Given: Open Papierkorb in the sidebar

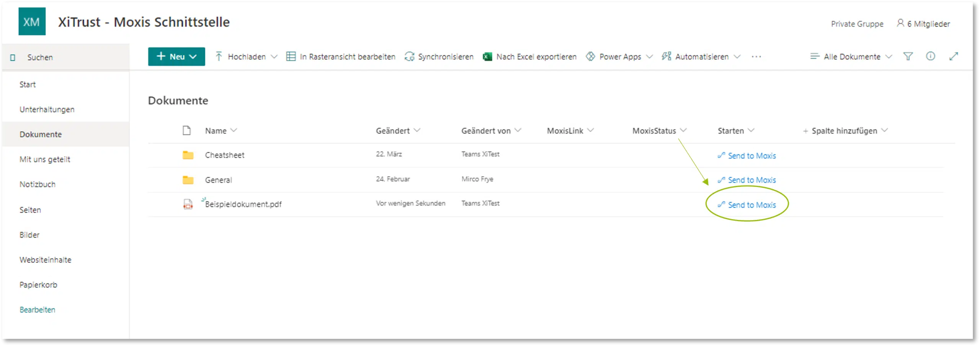Looking at the screenshot, I should click(x=38, y=285).
